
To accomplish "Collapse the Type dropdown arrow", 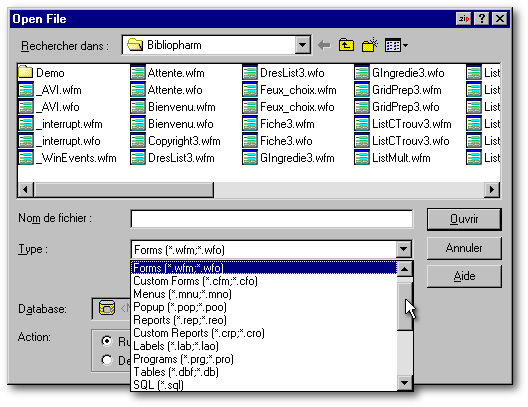I will 403,249.
